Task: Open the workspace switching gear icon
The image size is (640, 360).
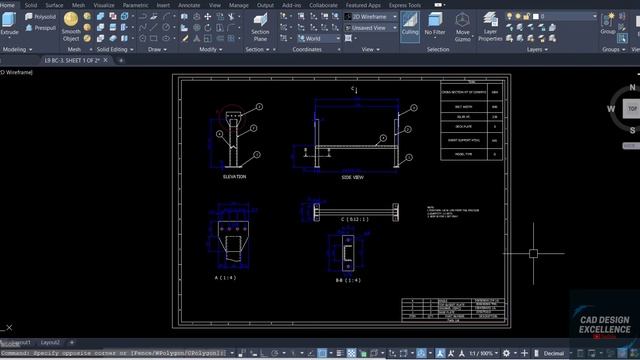Action: coord(507,353)
